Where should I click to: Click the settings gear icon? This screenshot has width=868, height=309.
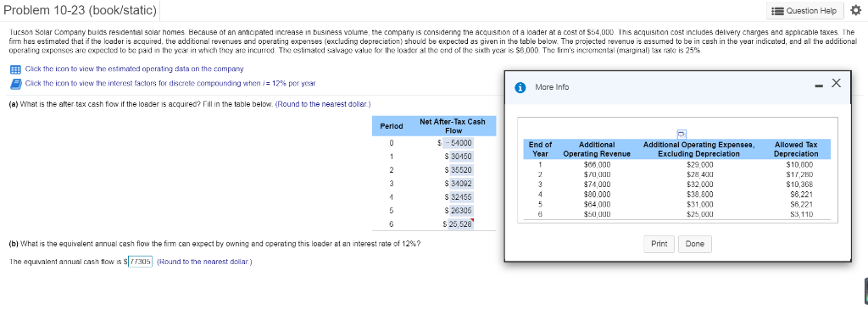coord(857,10)
